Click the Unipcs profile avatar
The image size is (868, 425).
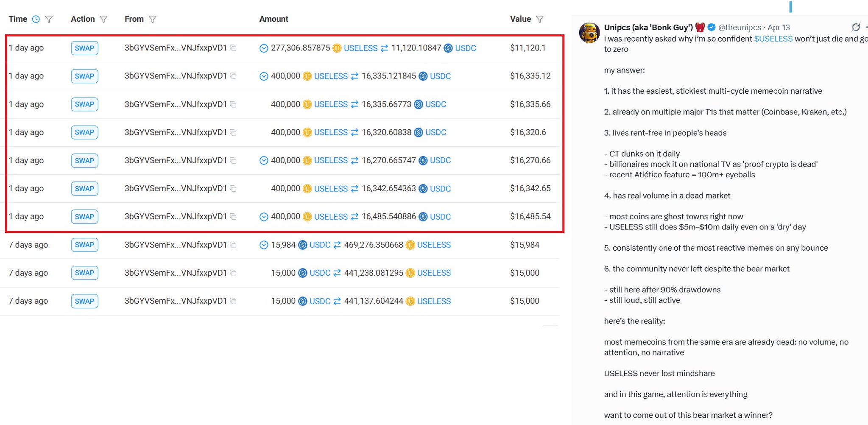pyautogui.click(x=589, y=33)
